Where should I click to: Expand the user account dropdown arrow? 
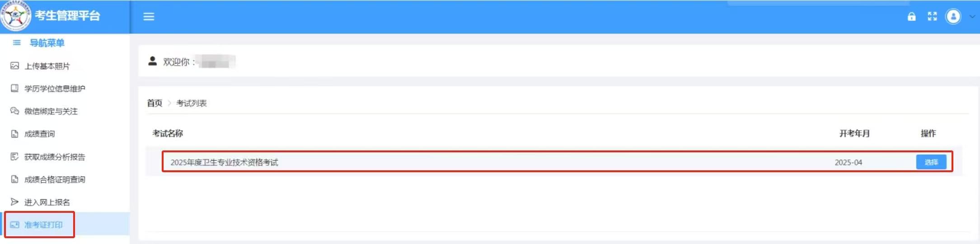coord(972,17)
